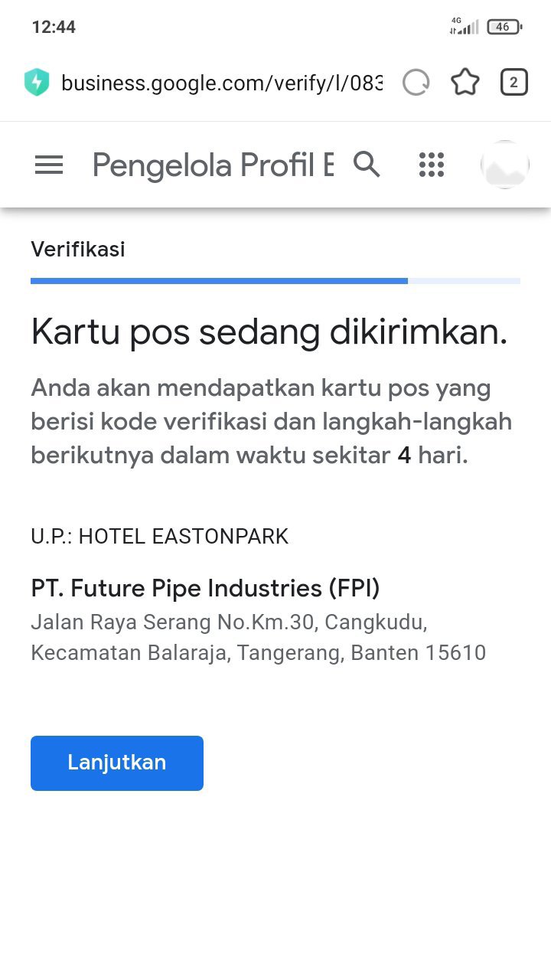Tap the search magnifier icon
The height and width of the screenshot is (980, 551).
pyautogui.click(x=367, y=165)
